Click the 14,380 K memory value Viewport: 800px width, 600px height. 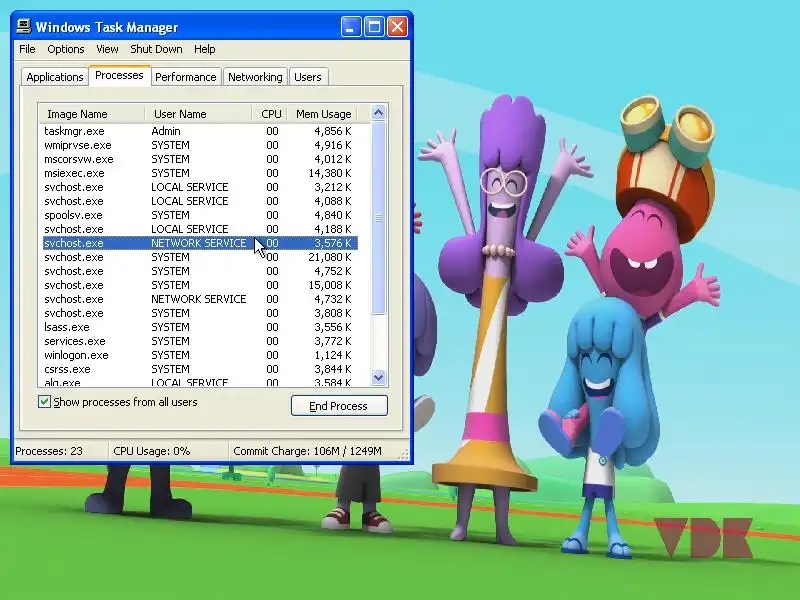[x=330, y=173]
